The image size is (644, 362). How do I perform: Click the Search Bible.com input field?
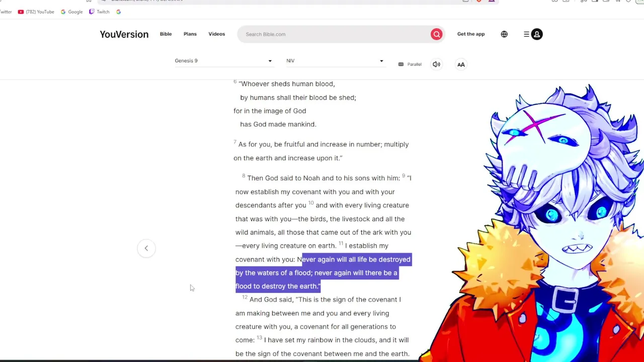(334, 34)
